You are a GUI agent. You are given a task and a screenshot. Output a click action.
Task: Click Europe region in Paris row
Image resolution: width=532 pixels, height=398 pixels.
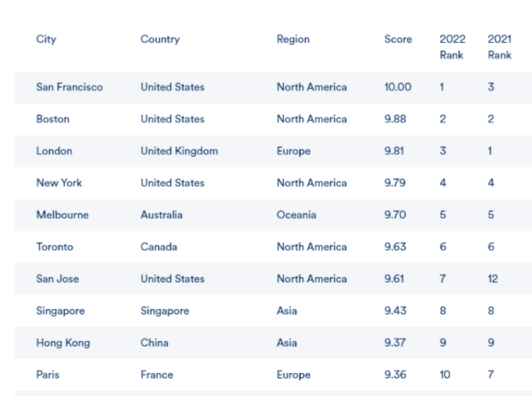[x=294, y=375]
